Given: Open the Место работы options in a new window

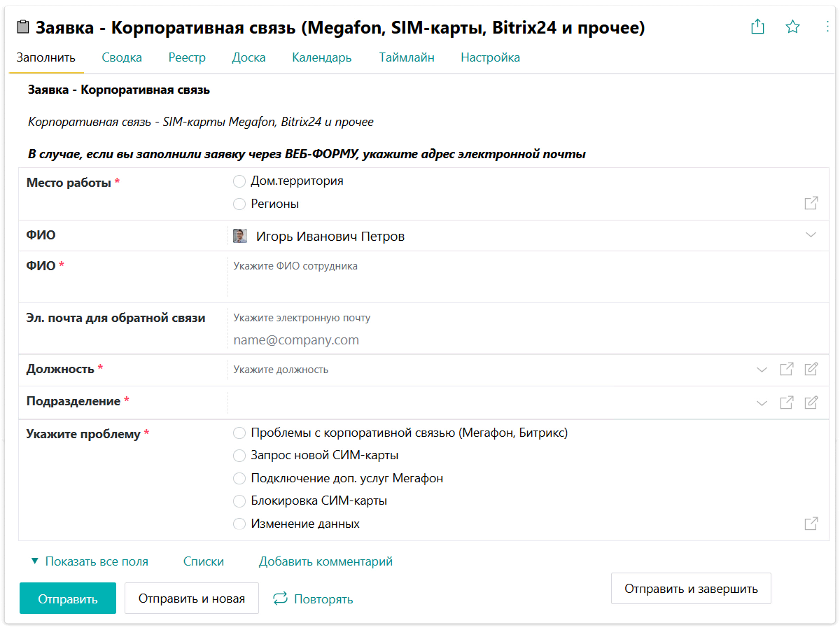Looking at the screenshot, I should click(811, 204).
